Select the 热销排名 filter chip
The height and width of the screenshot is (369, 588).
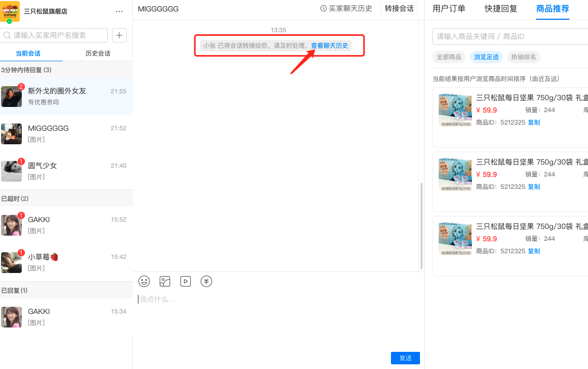click(x=524, y=57)
